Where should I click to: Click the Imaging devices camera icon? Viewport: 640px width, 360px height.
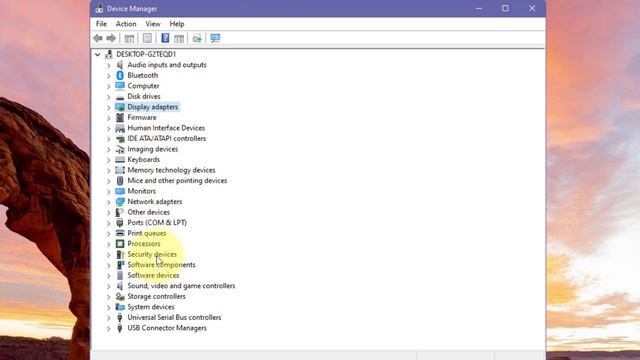[120, 149]
